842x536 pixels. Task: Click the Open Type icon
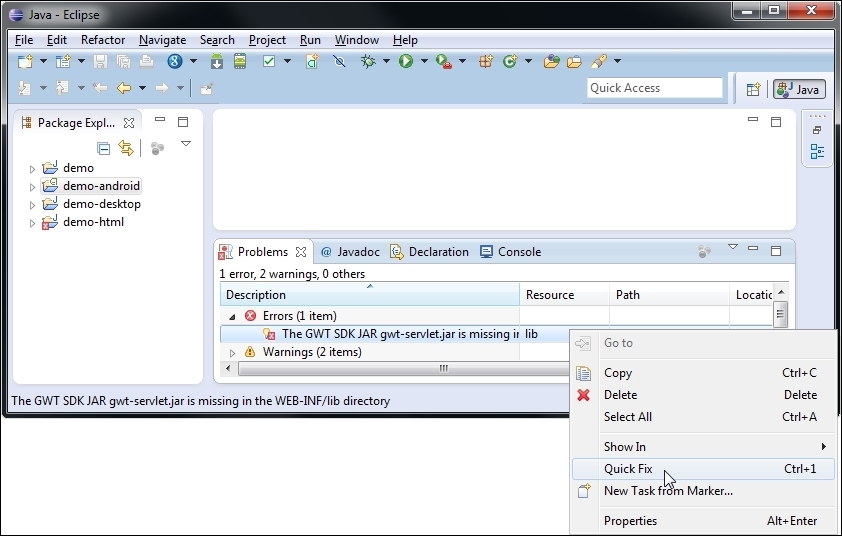coord(551,62)
